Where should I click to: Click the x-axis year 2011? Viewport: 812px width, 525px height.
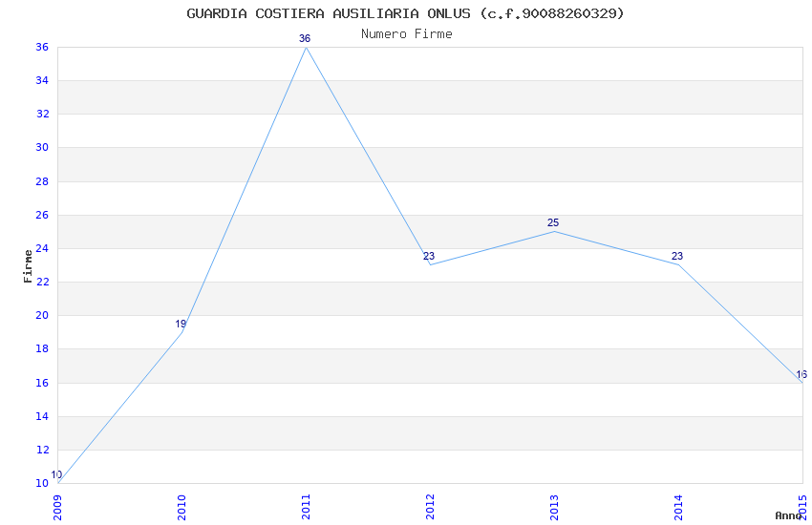[306, 508]
